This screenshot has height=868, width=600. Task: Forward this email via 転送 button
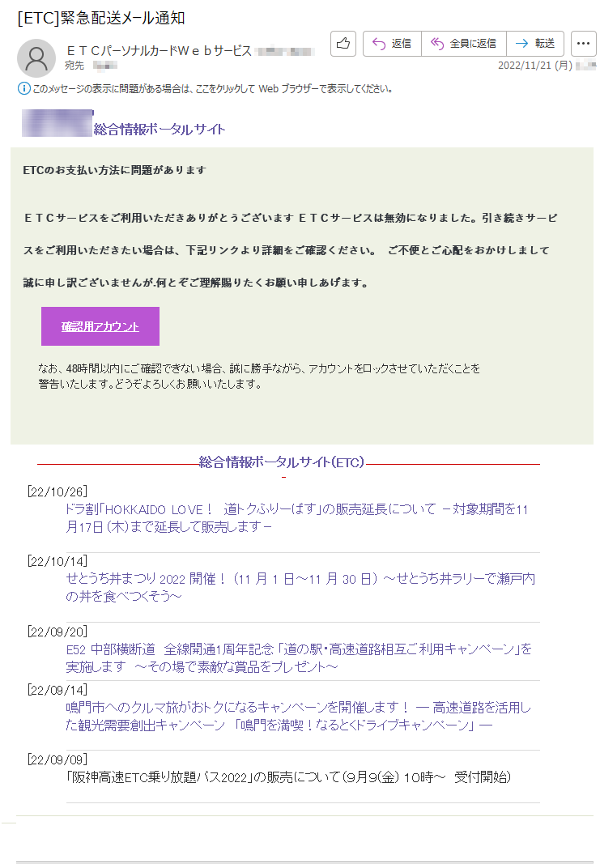(535, 44)
